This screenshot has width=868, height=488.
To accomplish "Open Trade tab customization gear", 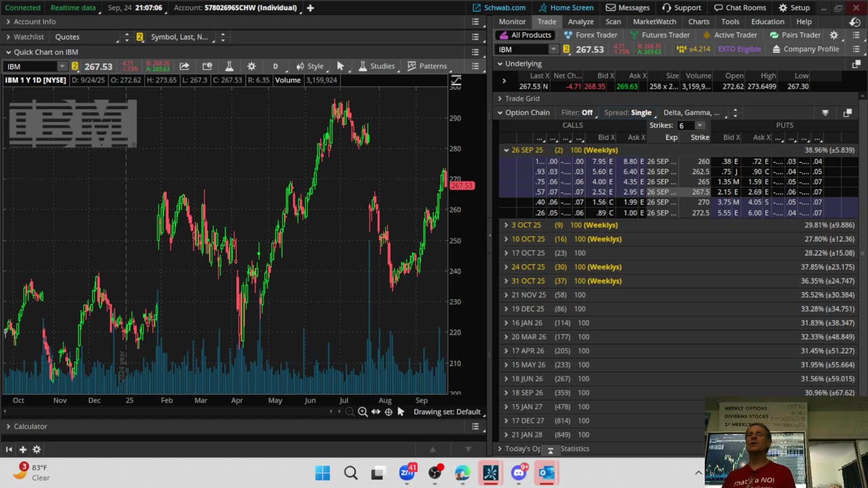I will pyautogui.click(x=834, y=35).
